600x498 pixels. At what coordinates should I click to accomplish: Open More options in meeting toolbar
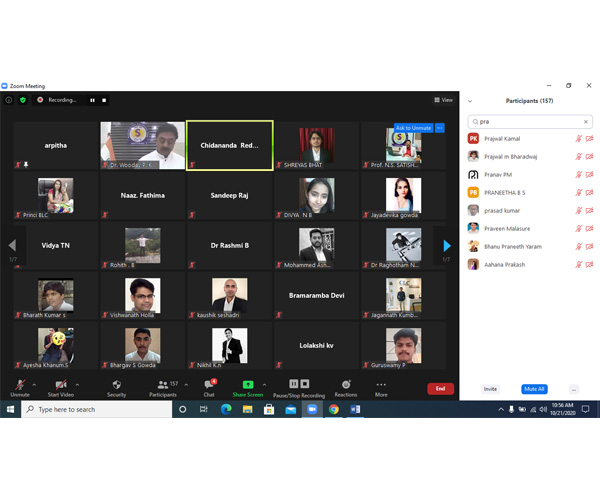tap(381, 384)
